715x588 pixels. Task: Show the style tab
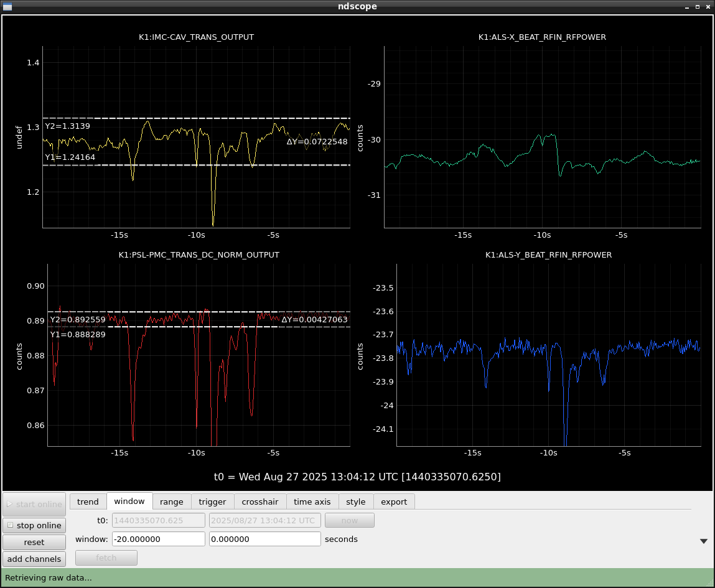pos(356,502)
